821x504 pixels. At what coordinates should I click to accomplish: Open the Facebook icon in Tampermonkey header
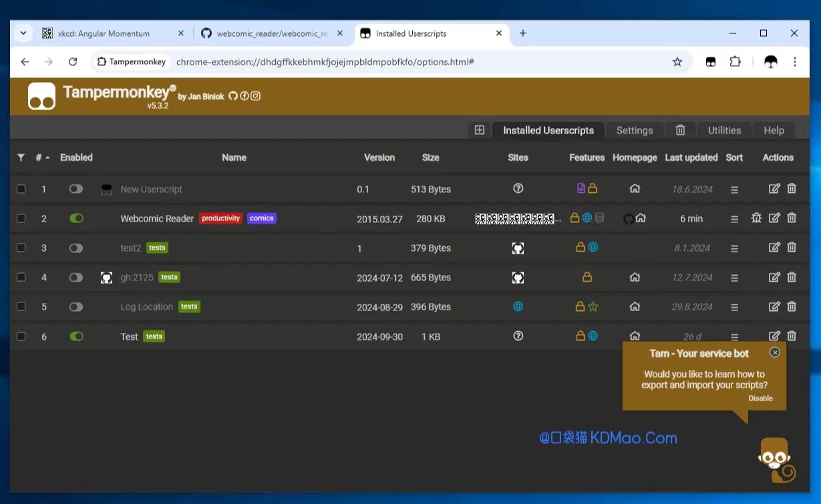[x=244, y=96]
